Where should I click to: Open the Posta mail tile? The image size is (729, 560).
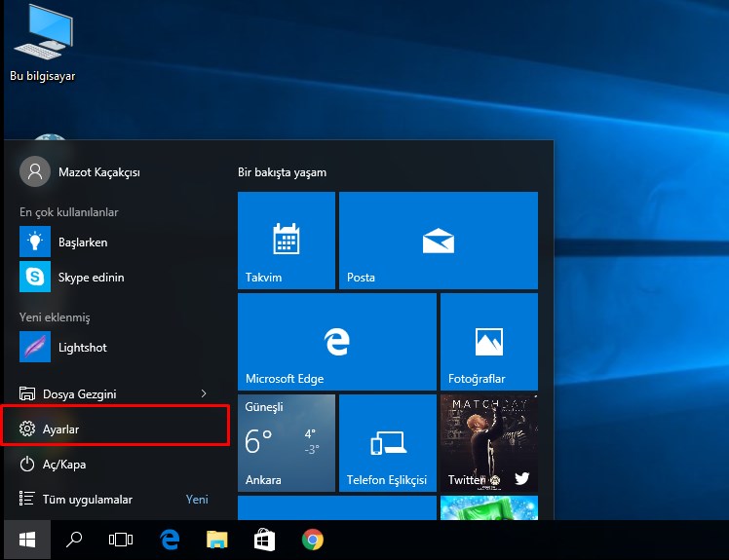pos(438,241)
